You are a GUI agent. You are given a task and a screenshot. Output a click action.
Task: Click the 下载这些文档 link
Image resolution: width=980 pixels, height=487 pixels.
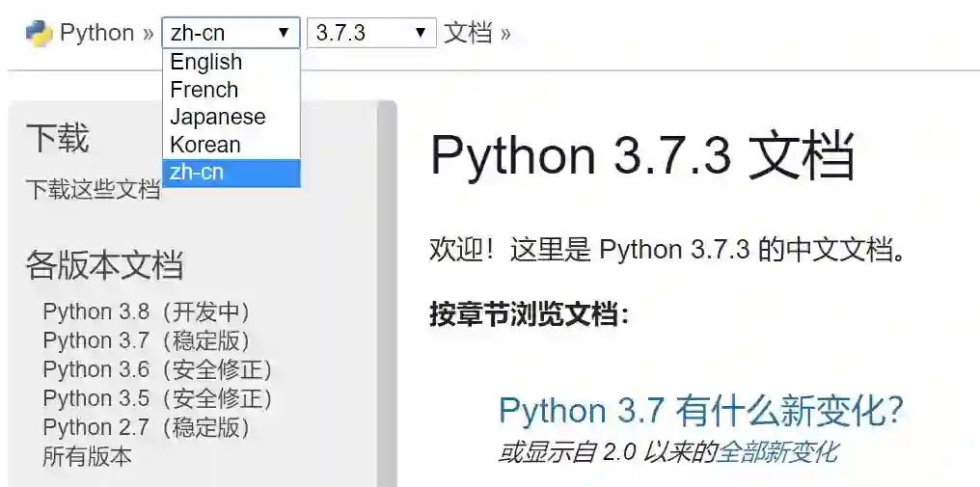tap(93, 189)
